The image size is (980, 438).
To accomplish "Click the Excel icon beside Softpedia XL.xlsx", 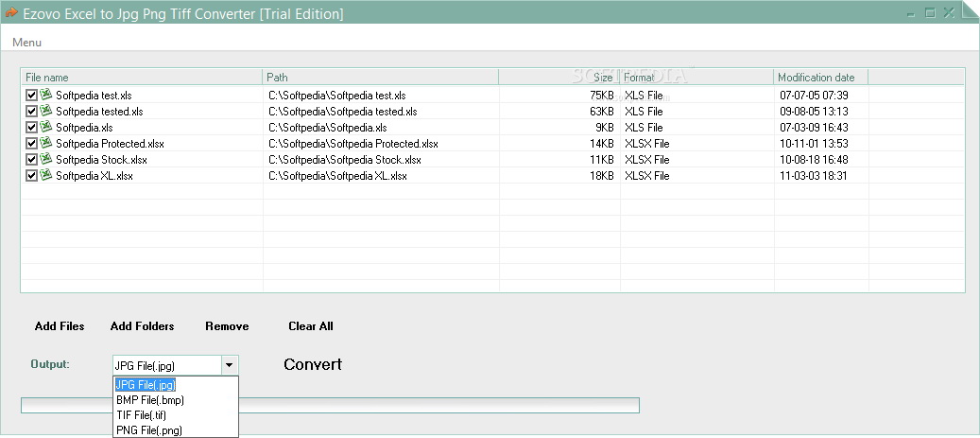I will click(46, 175).
